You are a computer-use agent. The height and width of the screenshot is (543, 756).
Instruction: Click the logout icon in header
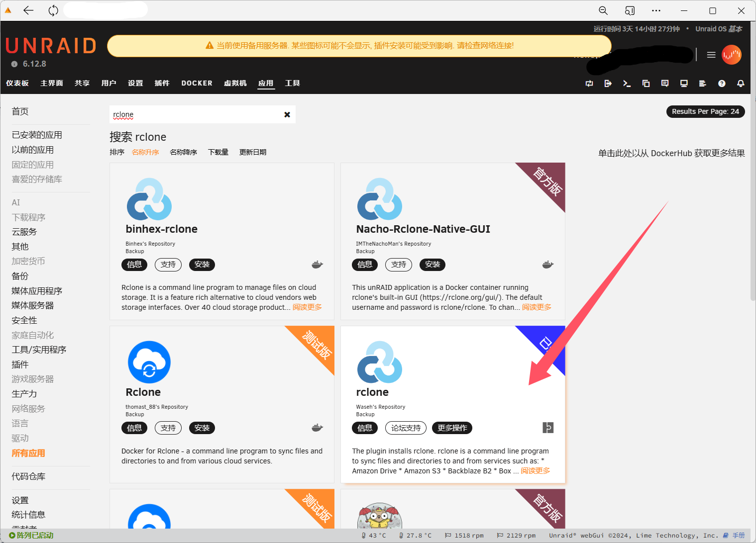coord(608,84)
